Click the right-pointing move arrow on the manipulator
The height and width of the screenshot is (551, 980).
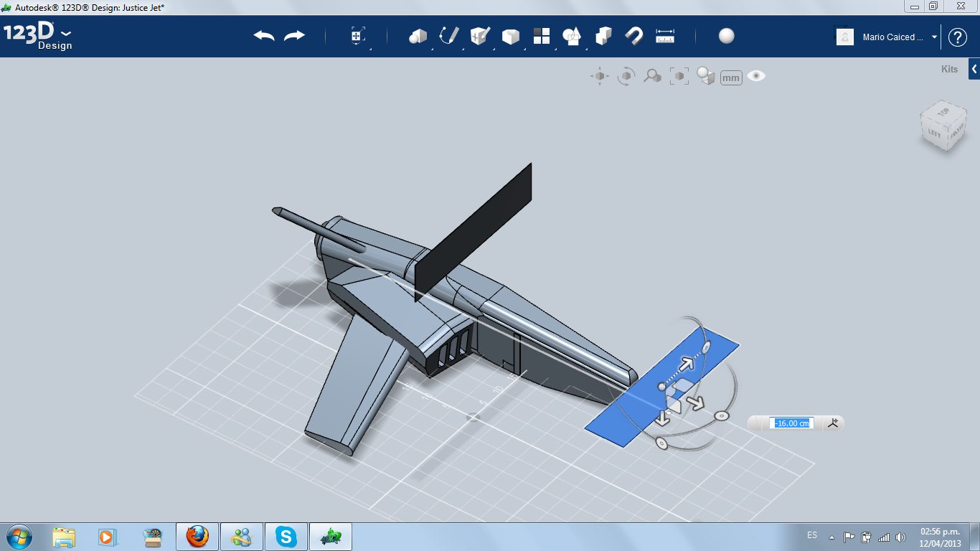(697, 403)
